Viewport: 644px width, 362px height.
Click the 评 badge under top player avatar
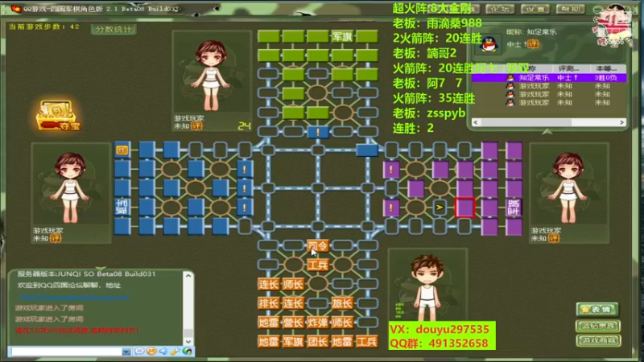[196, 126]
